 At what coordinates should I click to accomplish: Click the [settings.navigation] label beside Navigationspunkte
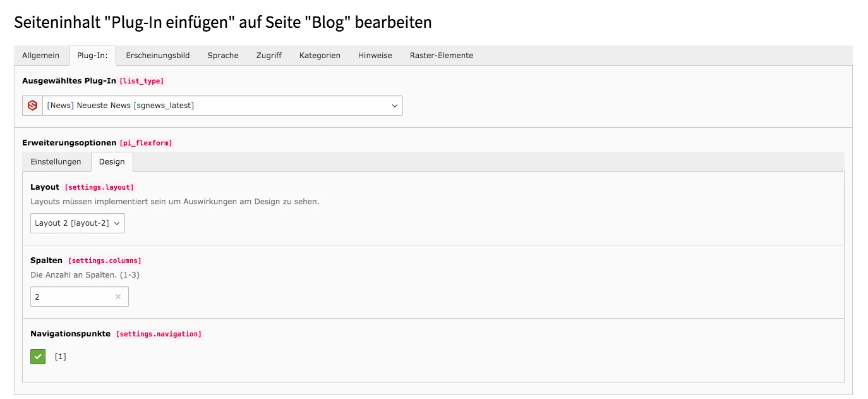[x=159, y=333]
